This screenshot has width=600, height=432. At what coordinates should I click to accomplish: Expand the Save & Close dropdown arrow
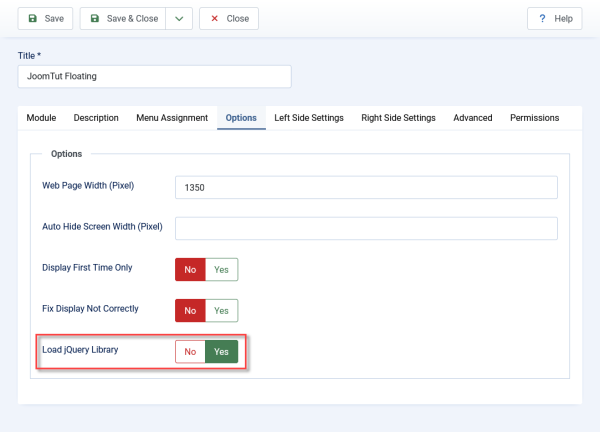coord(179,18)
